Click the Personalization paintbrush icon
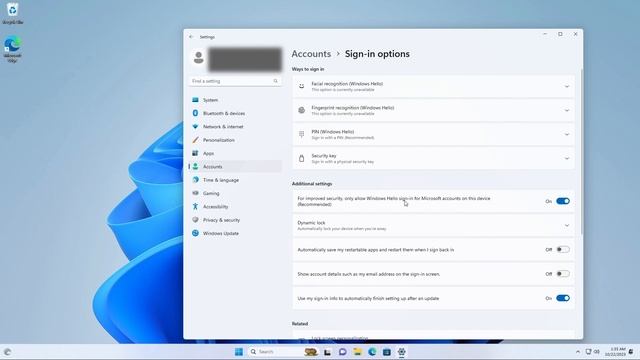 click(195, 140)
